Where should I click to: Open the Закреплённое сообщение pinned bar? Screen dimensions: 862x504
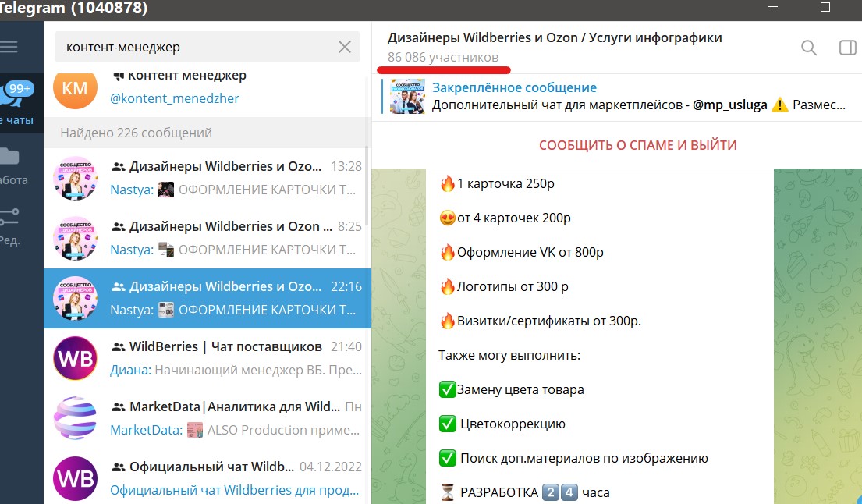pos(617,96)
